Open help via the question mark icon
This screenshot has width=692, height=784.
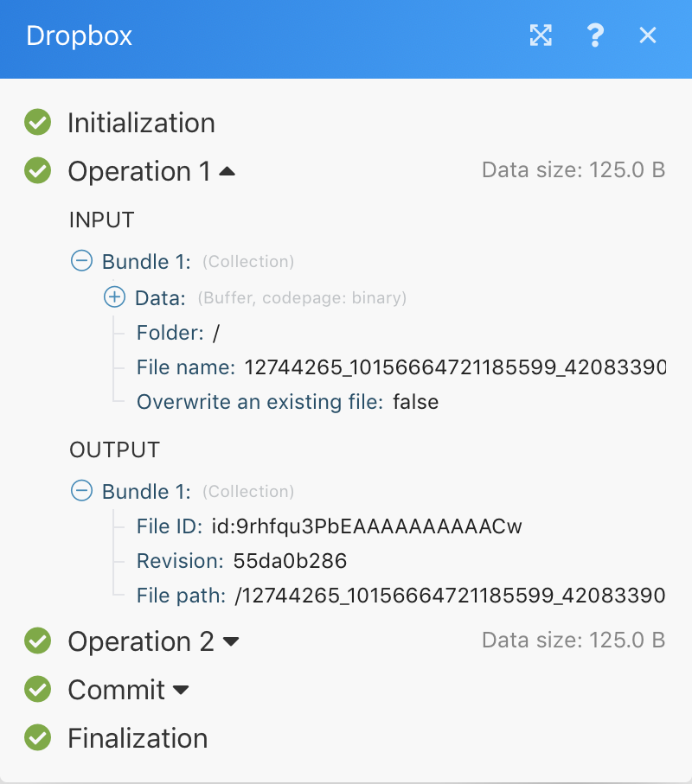(595, 35)
